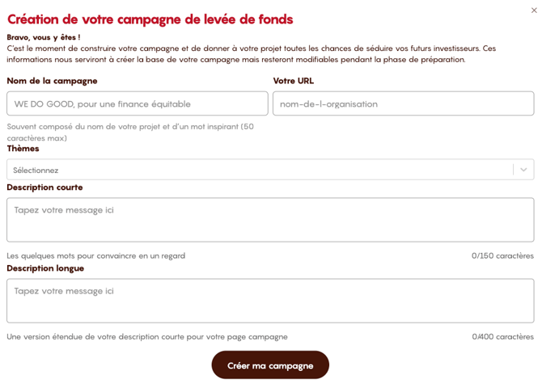The image size is (542, 392).
Task: Close the campaign creation dialog
Action: pyautogui.click(x=533, y=11)
